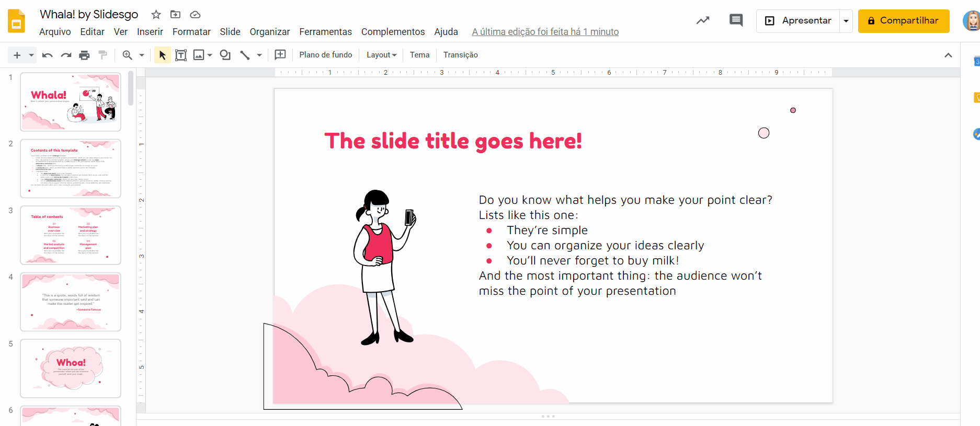This screenshot has width=980, height=426.
Task: Open the comment history icon
Action: pyautogui.click(x=736, y=21)
